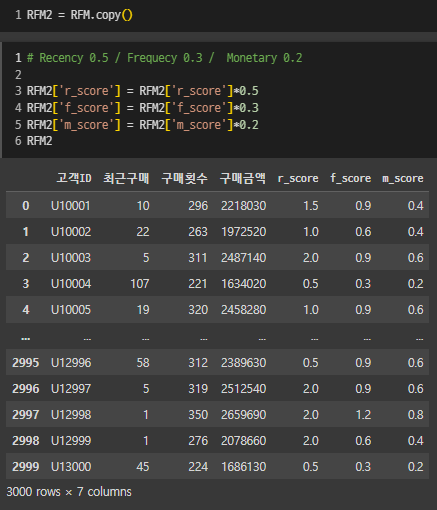The width and height of the screenshot is (437, 510).
Task: Click the code line multiplying r_score by 0.5
Action: point(143,91)
